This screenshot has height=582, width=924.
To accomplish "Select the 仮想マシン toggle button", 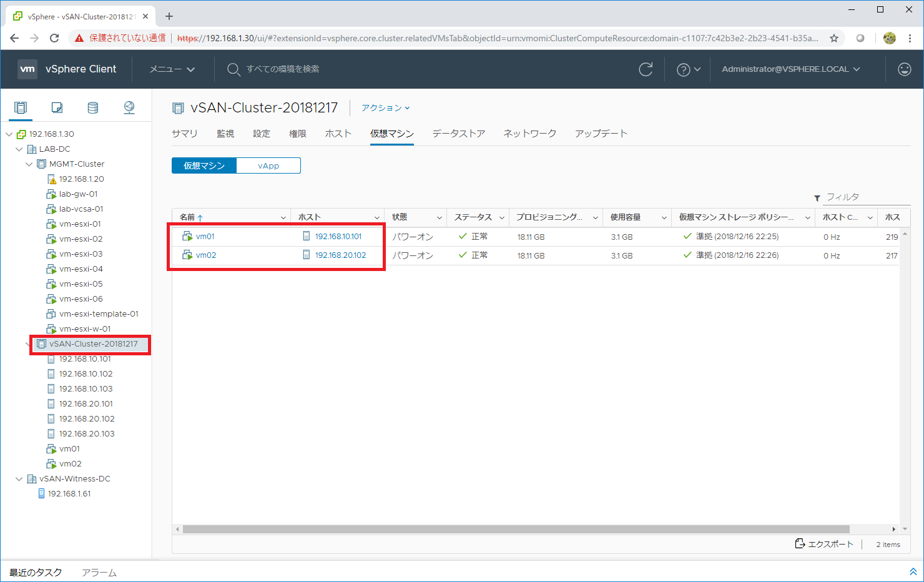I will pos(204,165).
